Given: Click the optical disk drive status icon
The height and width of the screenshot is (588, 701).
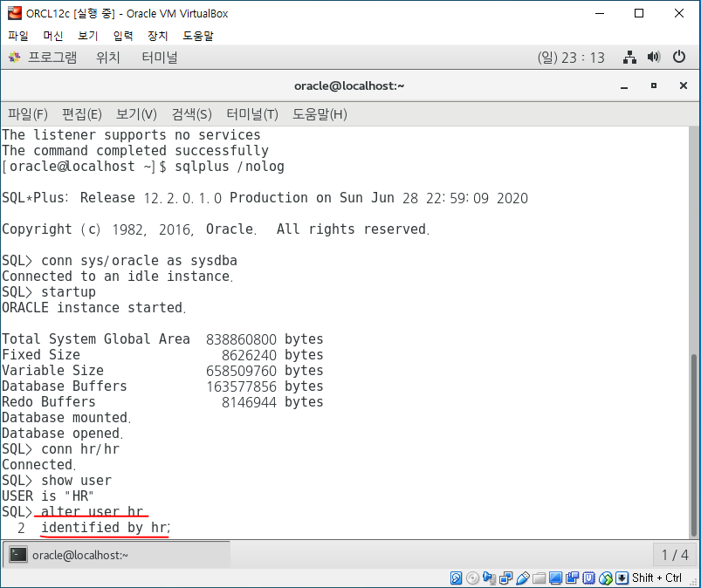Looking at the screenshot, I should pos(472,578).
